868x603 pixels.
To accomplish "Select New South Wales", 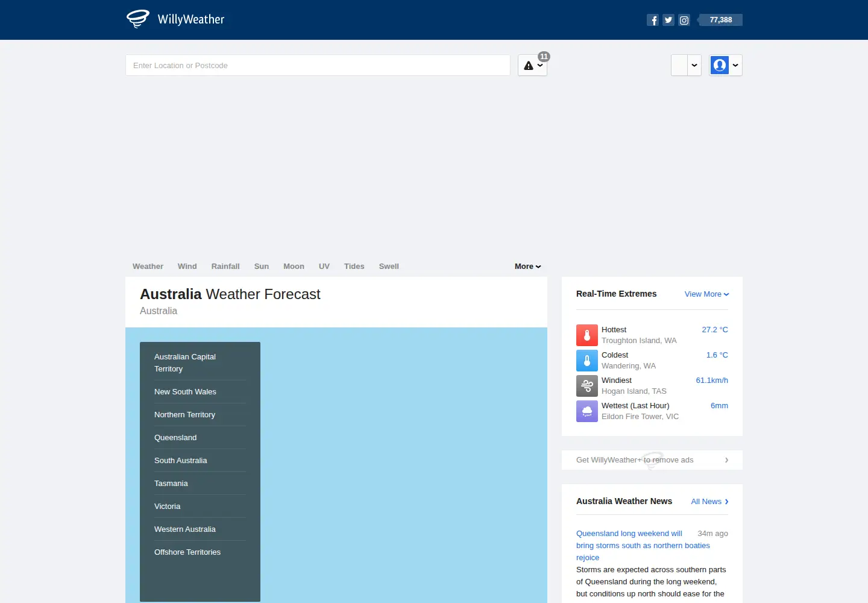I will (200, 391).
